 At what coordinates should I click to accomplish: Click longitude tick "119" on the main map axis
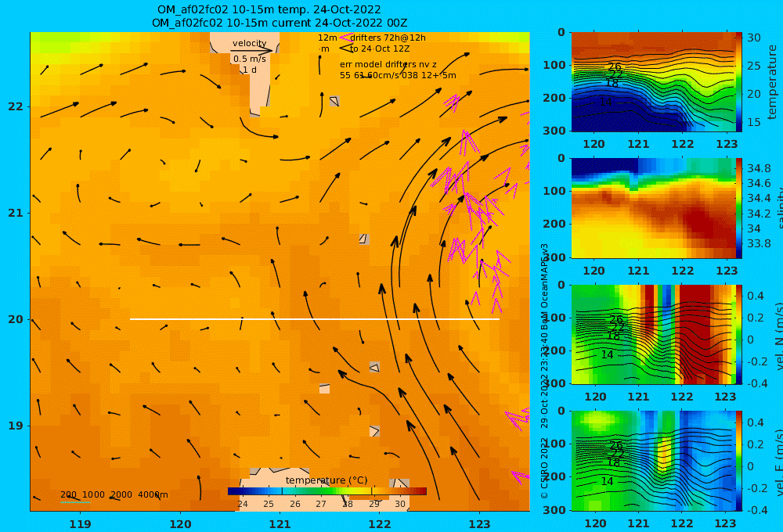pyautogui.click(x=80, y=524)
